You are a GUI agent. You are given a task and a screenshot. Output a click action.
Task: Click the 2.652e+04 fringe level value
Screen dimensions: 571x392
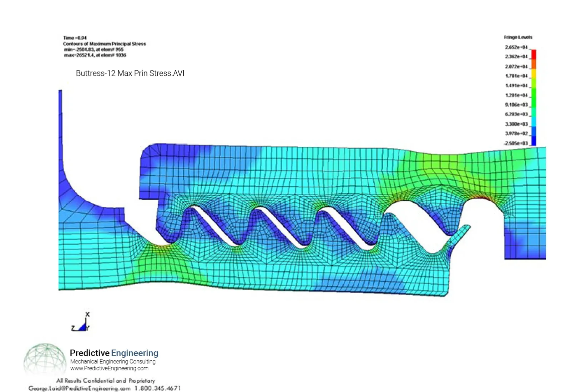[516, 47]
